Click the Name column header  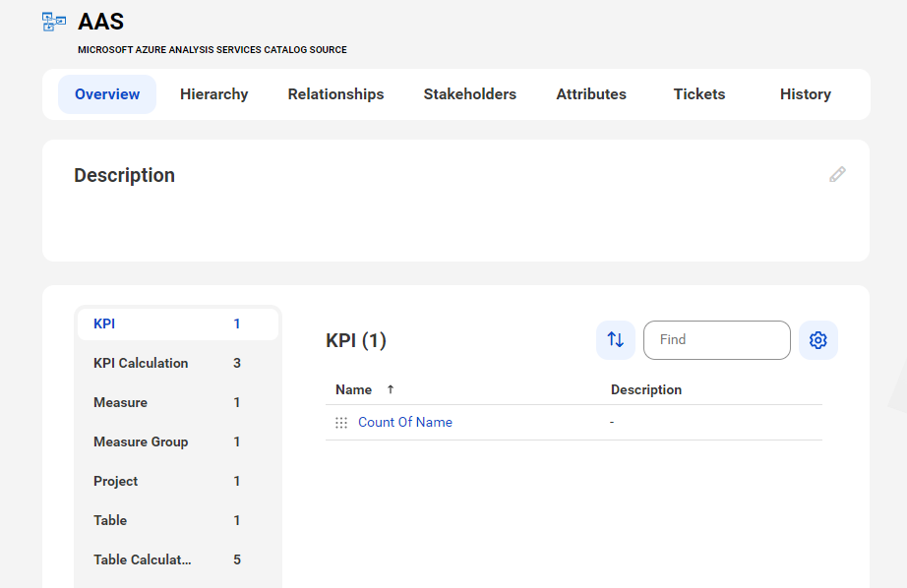(353, 389)
